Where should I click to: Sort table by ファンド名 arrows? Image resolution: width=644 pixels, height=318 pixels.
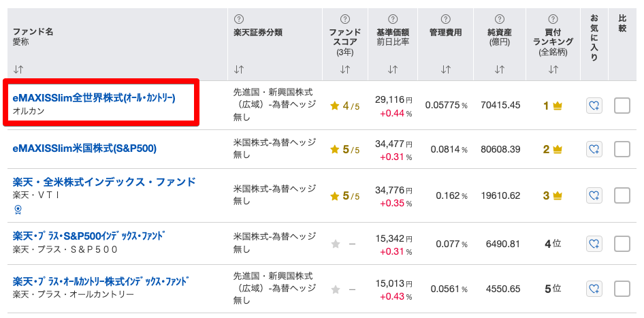[x=18, y=70]
